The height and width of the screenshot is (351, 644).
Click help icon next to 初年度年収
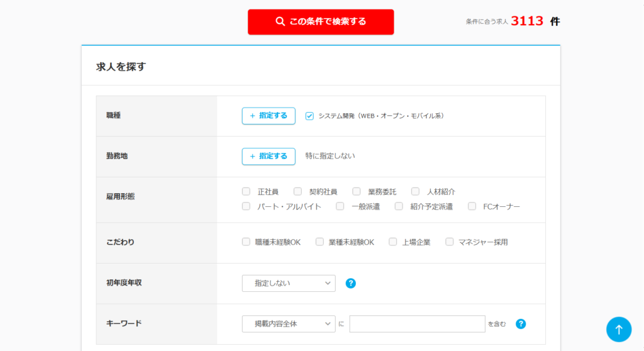click(351, 283)
